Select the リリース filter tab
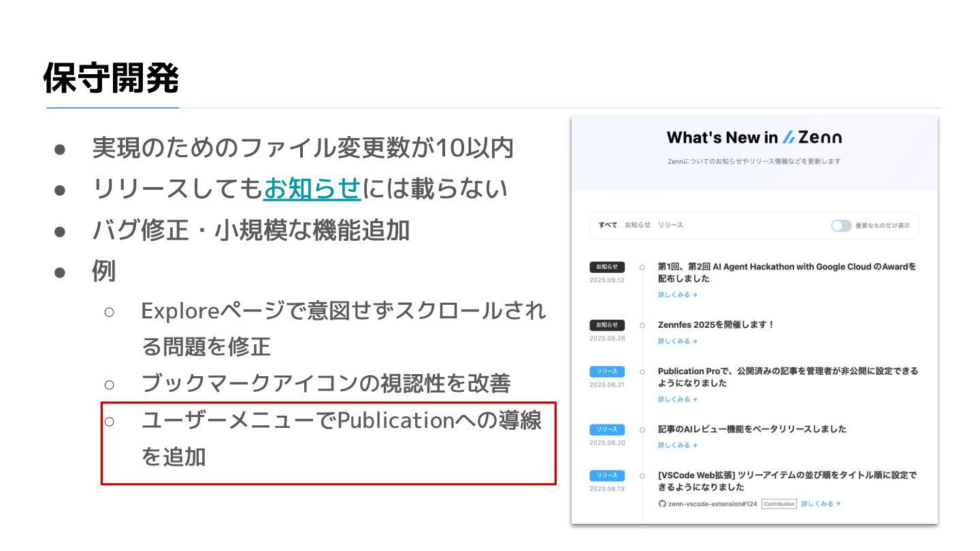This screenshot has width=980, height=551. [670, 225]
